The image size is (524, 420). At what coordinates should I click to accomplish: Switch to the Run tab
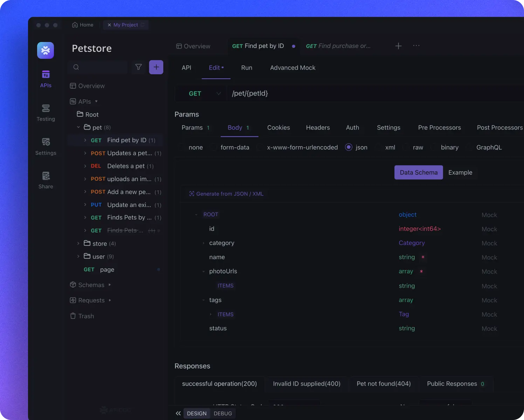(247, 68)
